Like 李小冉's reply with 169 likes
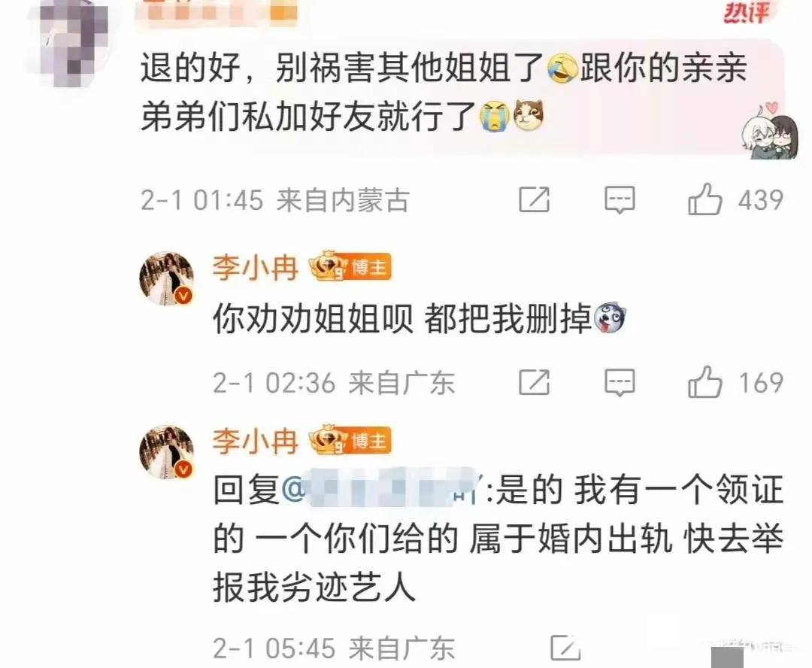 (x=704, y=382)
